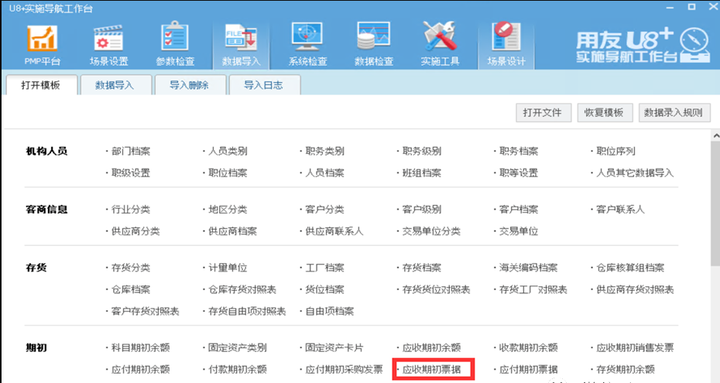Open 实施工具 tools icon
Image resolution: width=720 pixels, height=383 pixels.
tap(440, 45)
